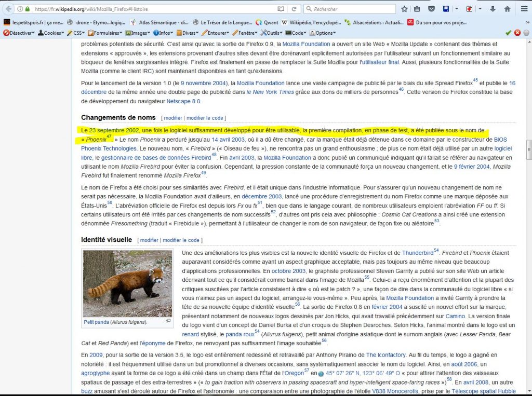This screenshot has height=396, width=532.
Task: Click the reload page button
Action: [x=294, y=9]
